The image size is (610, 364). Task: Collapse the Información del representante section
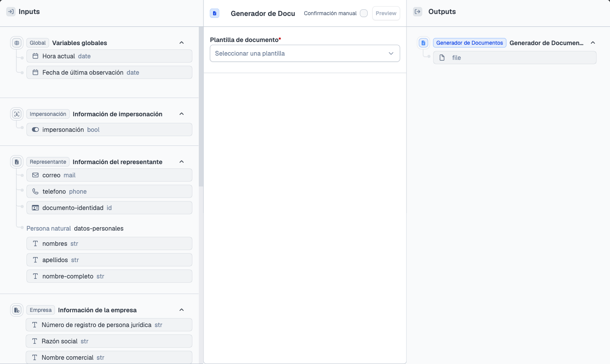pos(182,162)
